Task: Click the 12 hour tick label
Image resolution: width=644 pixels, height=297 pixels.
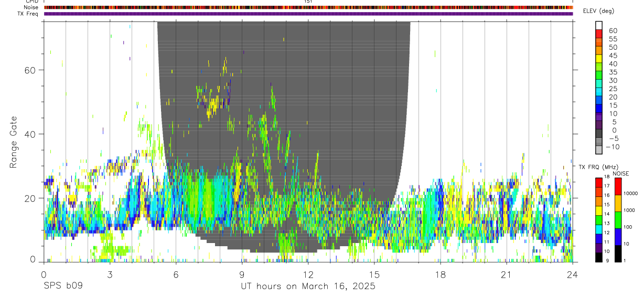Action: (308, 274)
